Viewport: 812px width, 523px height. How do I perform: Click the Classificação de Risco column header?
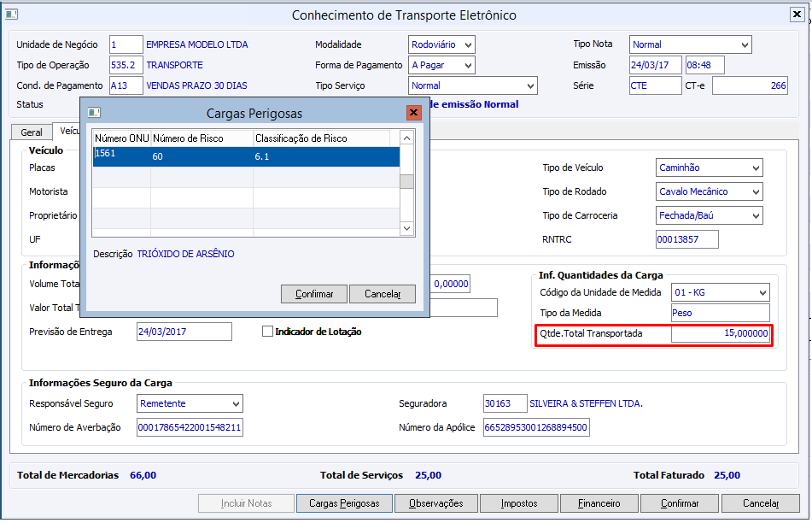[x=321, y=138]
